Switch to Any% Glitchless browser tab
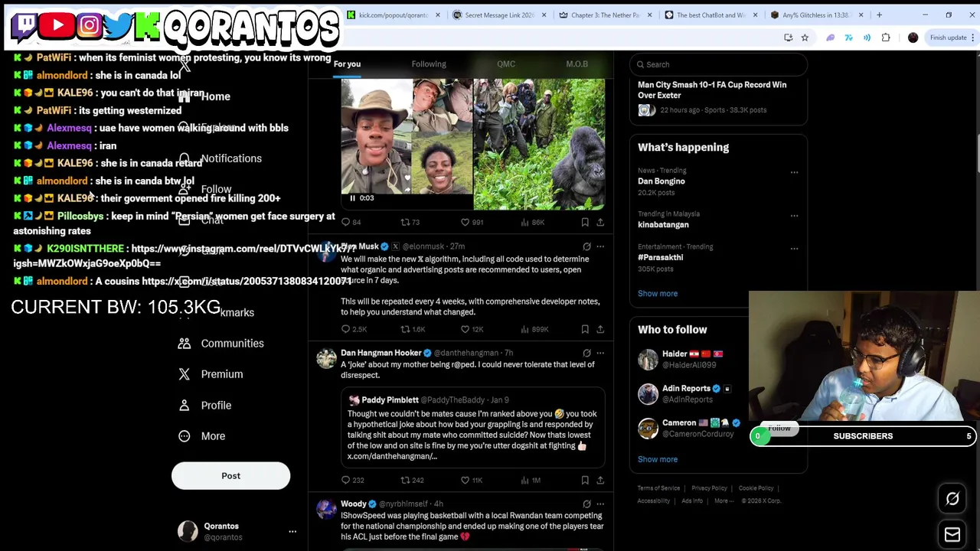Viewport: 980px width, 551px height. [815, 15]
